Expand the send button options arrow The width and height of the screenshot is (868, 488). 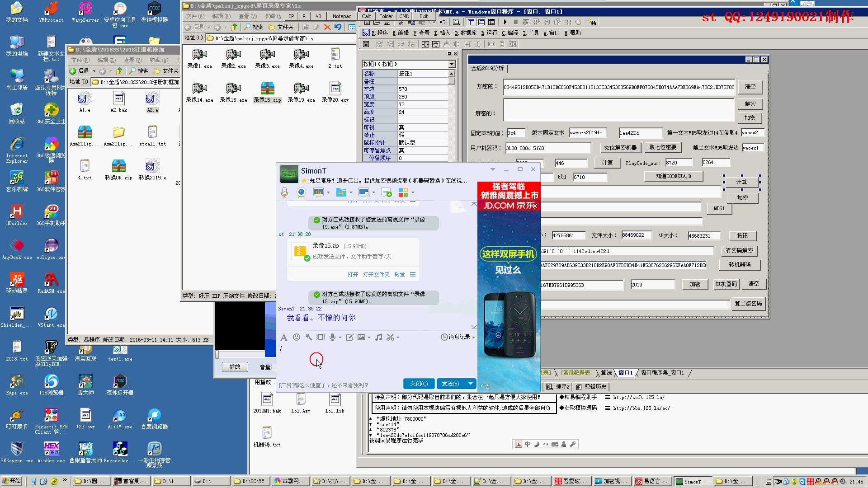[x=471, y=384]
